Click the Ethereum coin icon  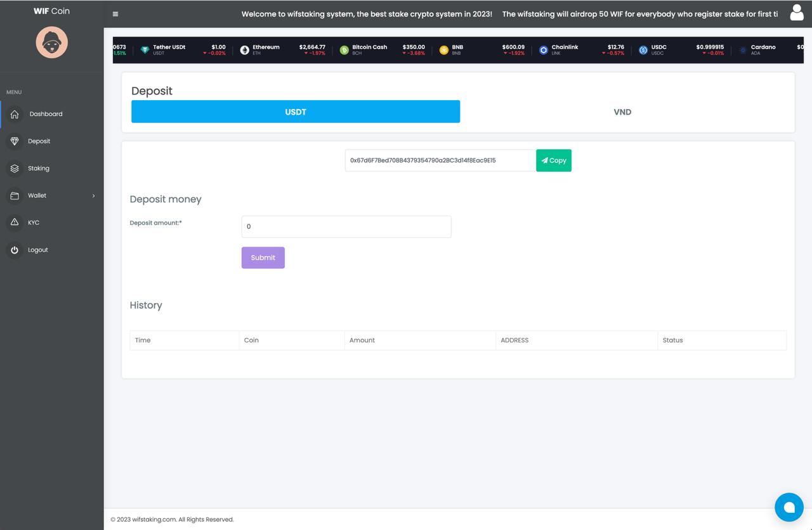pos(244,50)
